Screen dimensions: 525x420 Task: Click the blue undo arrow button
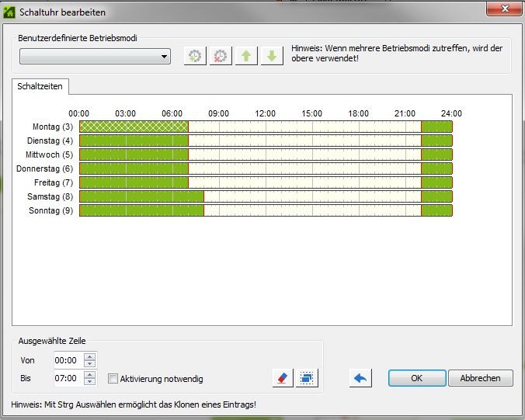[x=360, y=378]
